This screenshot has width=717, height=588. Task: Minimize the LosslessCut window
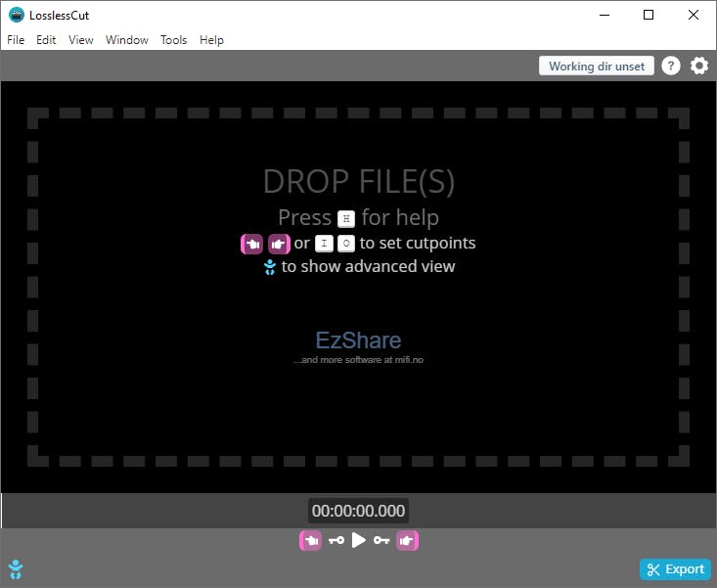coord(605,15)
